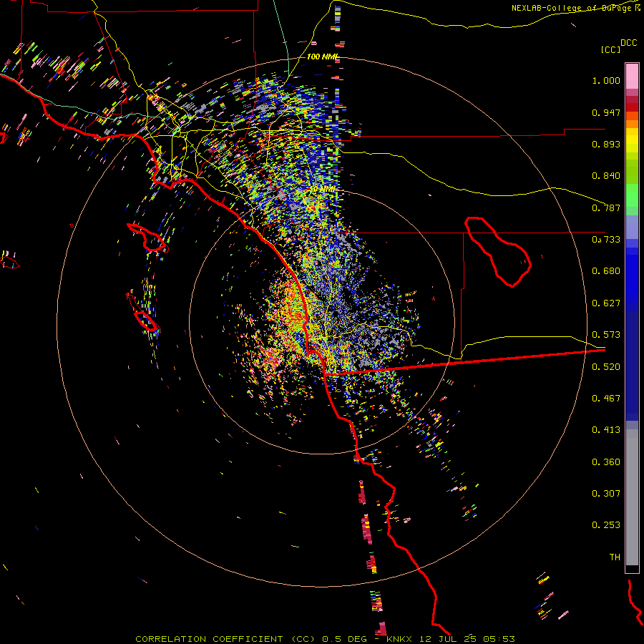Click the 0.360 legend value

(x=606, y=462)
